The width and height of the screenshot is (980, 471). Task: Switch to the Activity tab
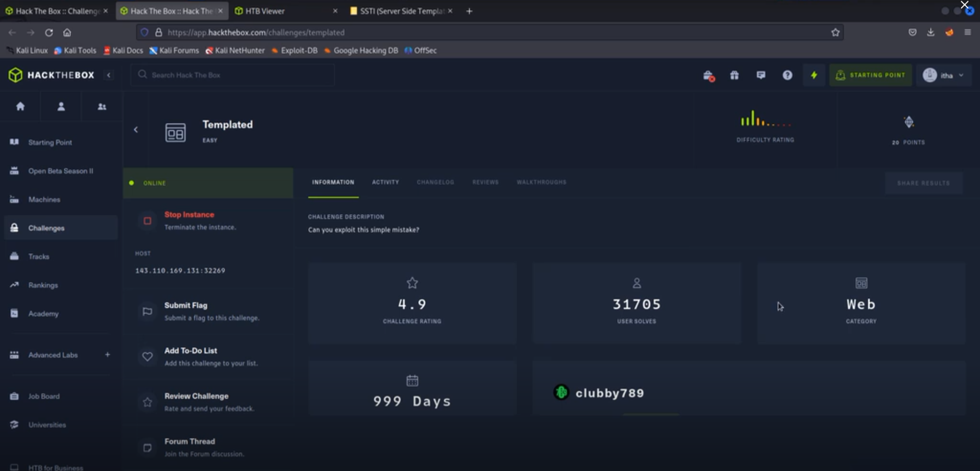pos(385,182)
